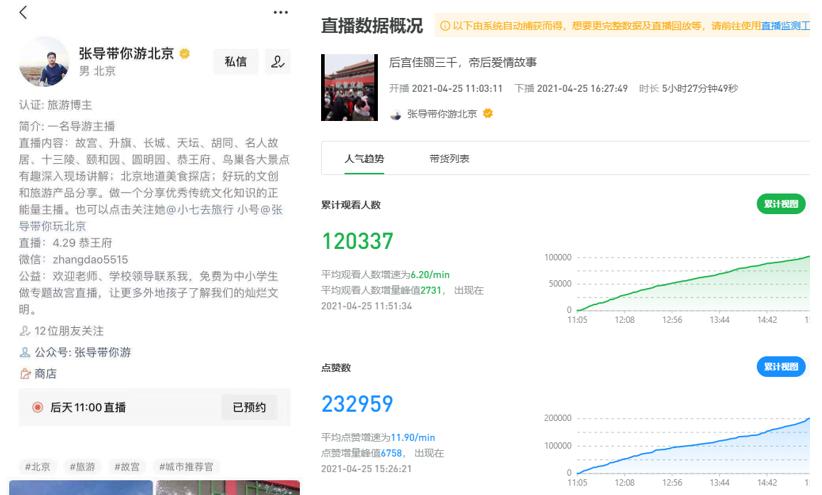Image resolution: width=822 pixels, height=495 pixels.
Task: Click the info icon in the yellow notice banner
Action: [445, 26]
